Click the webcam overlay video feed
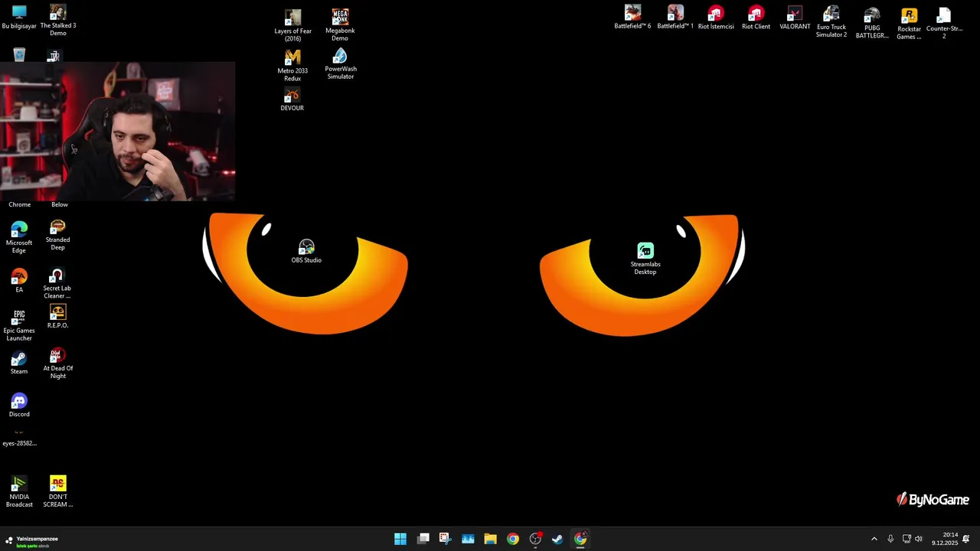Viewport: 980px width, 551px height. 117,132
